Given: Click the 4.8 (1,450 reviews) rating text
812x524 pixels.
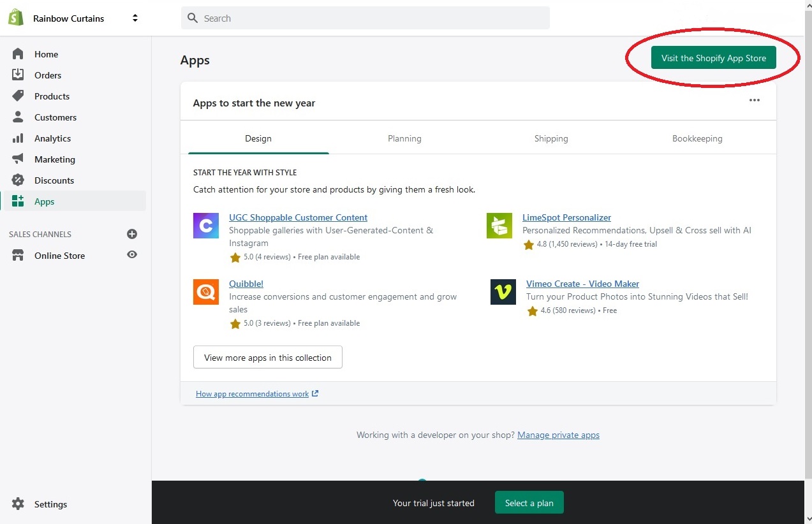Looking at the screenshot, I should click(x=567, y=244).
